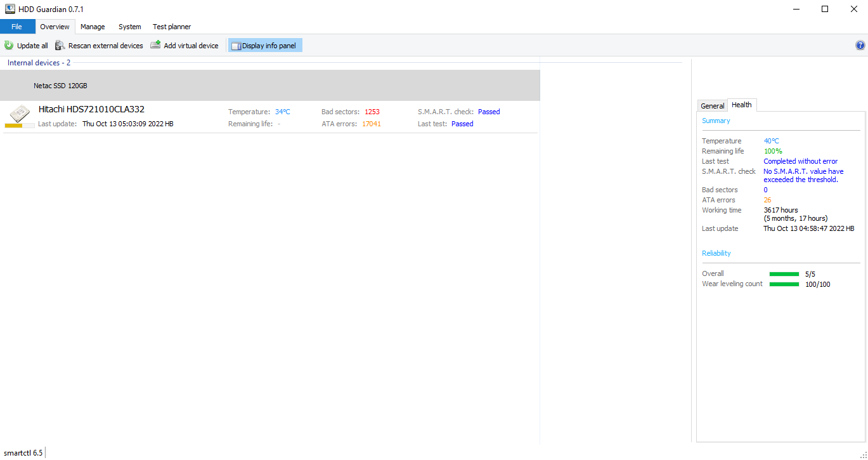Click the Internal devices - 2 header
This screenshot has height=460, width=868.
pos(39,63)
